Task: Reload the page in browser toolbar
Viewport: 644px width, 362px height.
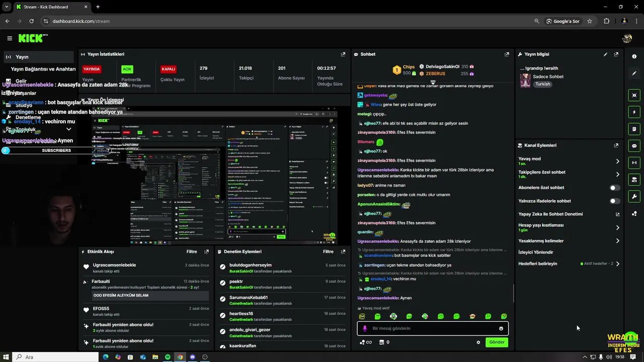Action: [x=31, y=21]
